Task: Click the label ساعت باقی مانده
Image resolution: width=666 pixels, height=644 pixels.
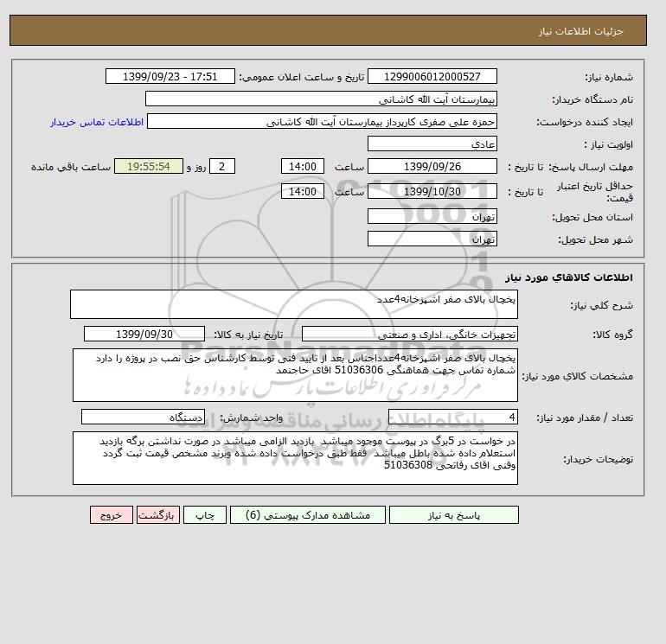Action: pos(71,167)
